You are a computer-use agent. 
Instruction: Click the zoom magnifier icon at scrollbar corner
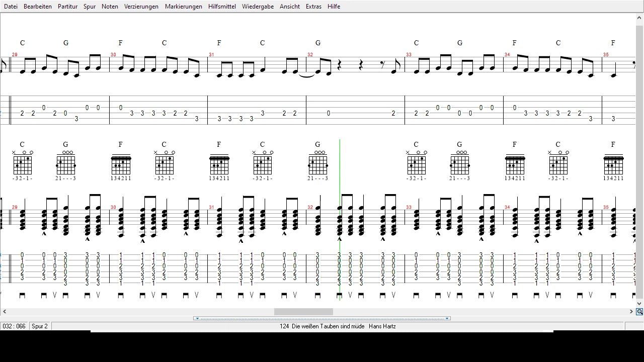[639, 312]
